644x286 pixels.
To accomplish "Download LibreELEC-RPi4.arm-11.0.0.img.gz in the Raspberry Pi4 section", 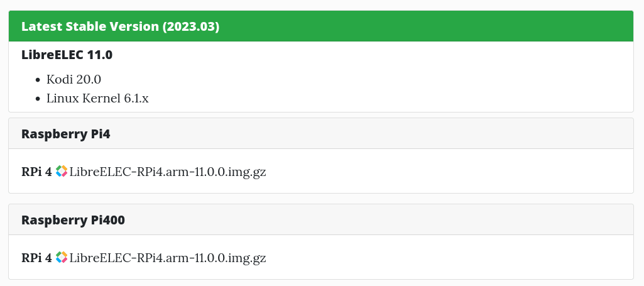I will pyautogui.click(x=168, y=172).
